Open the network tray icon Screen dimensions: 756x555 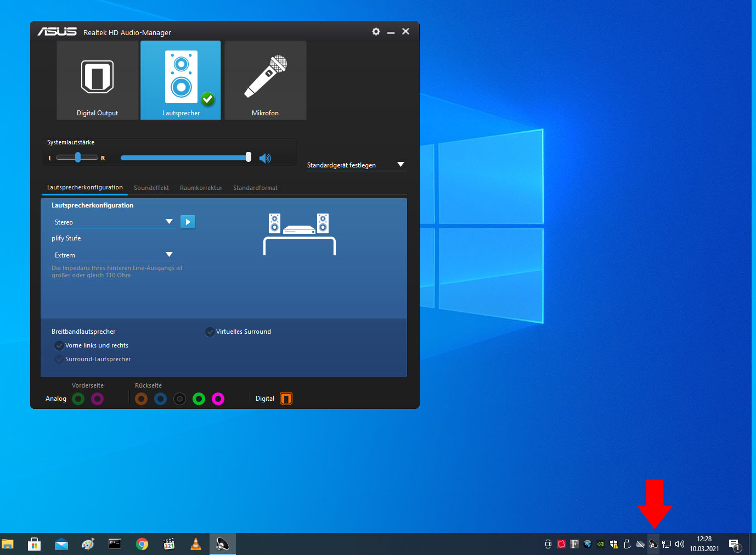pos(667,544)
